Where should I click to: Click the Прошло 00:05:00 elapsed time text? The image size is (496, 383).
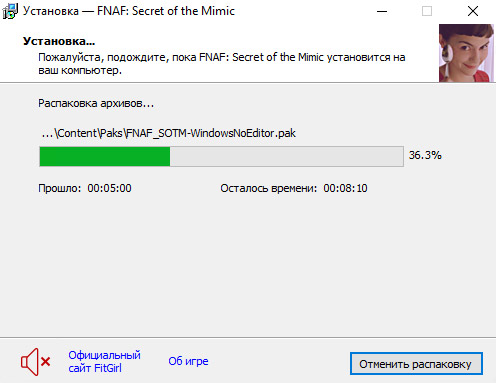[85, 188]
